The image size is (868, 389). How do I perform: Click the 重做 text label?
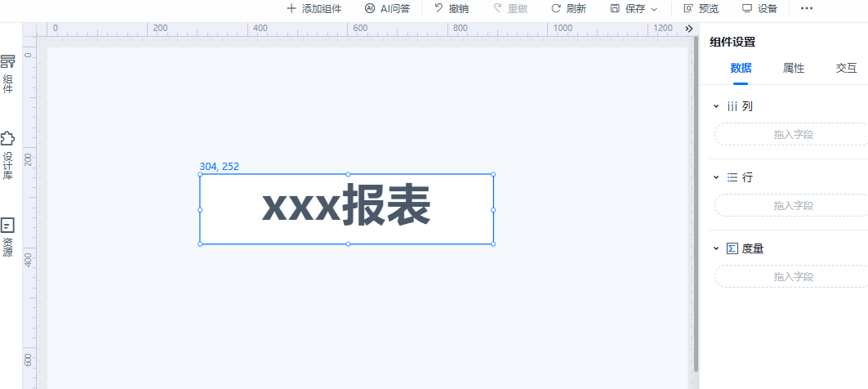(x=518, y=9)
